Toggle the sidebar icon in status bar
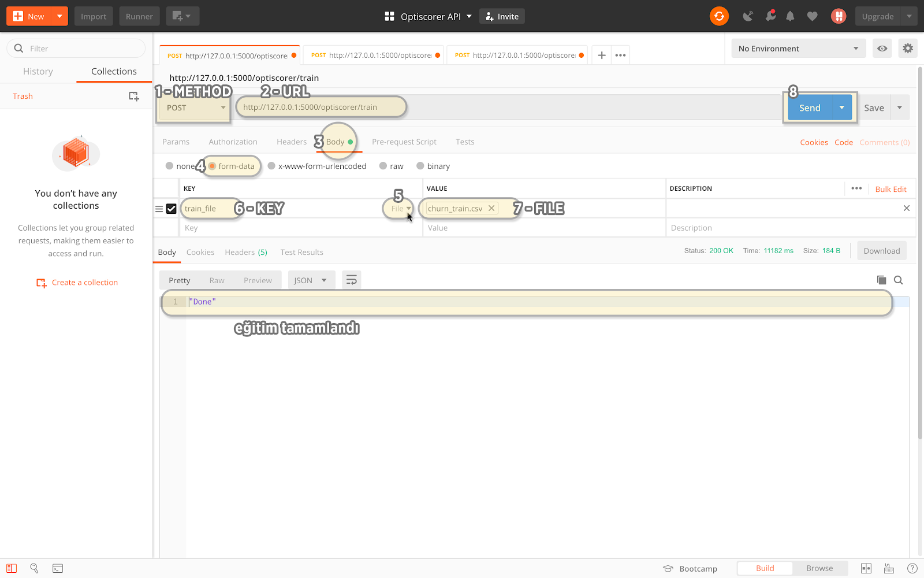924x578 pixels. tap(12, 568)
